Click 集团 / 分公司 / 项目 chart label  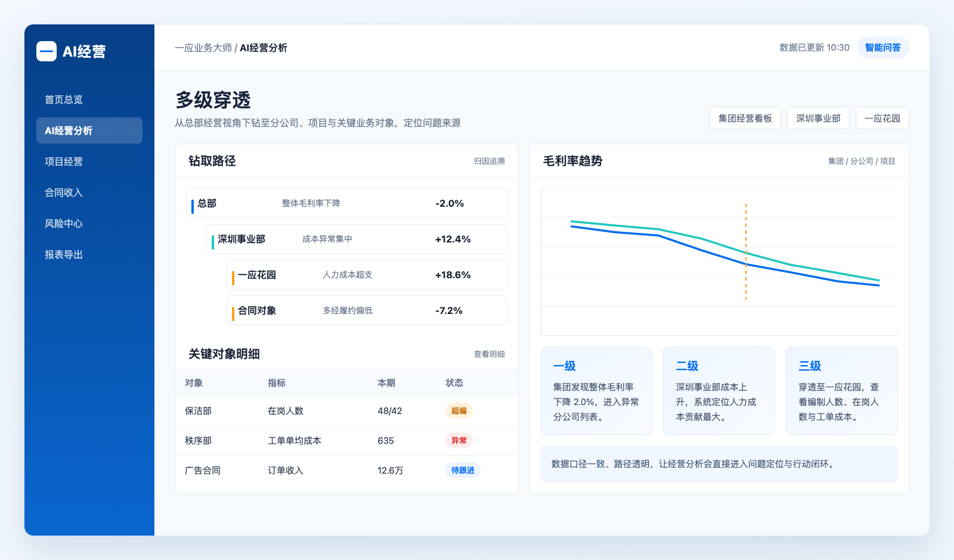pyautogui.click(x=862, y=161)
